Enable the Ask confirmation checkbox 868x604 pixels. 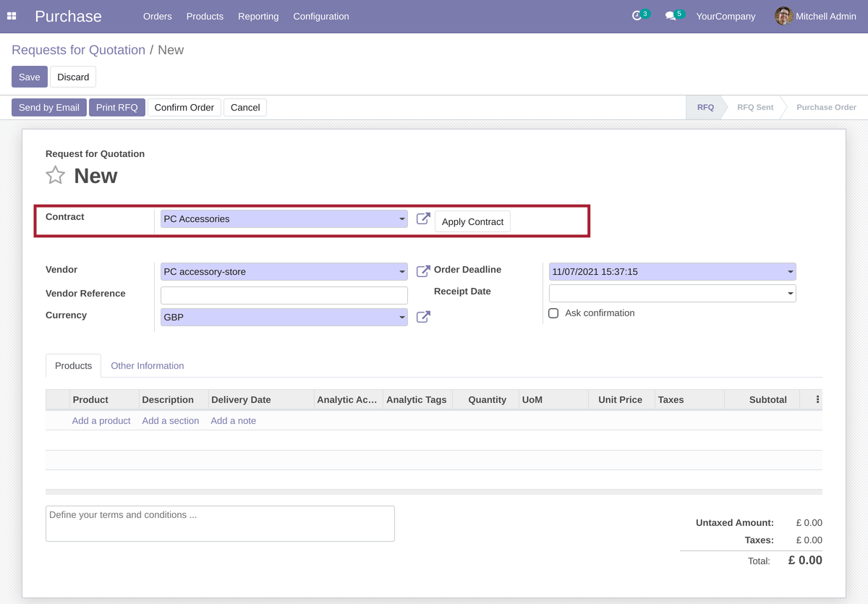[x=553, y=313]
